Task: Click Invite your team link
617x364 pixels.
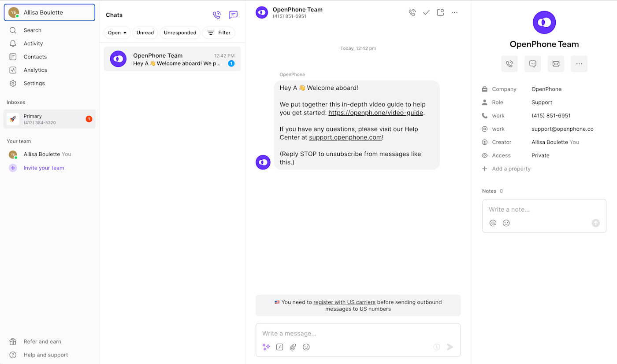Action: pos(44,168)
